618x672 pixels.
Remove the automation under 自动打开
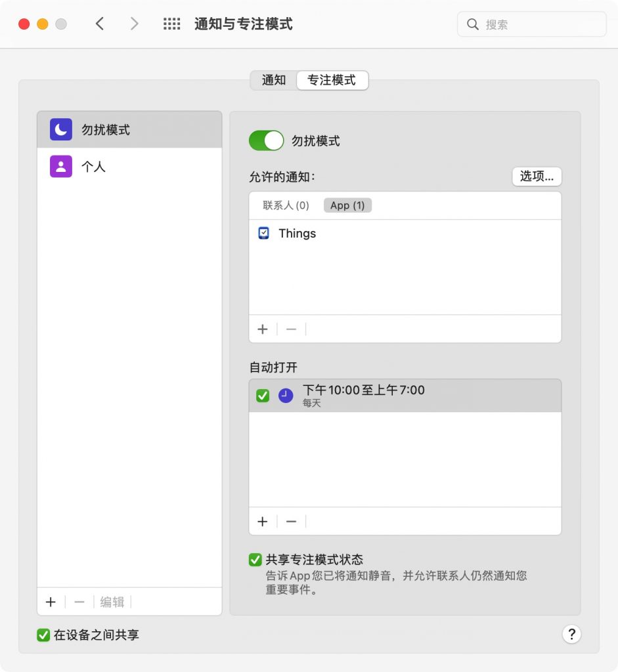pos(291,522)
